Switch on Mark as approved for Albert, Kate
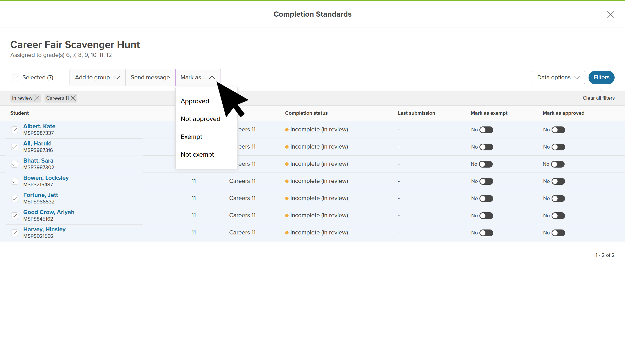This screenshot has width=625, height=364. click(558, 130)
